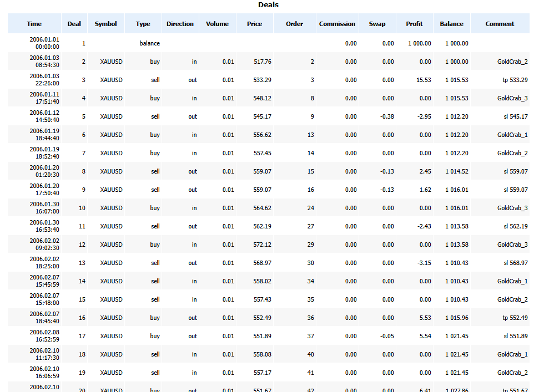Select the Comment column header

500,23
